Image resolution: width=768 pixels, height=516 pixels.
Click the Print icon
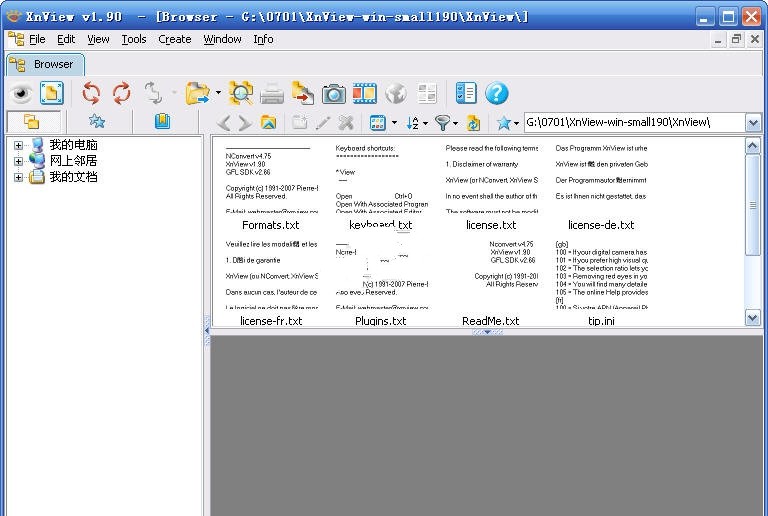(272, 93)
